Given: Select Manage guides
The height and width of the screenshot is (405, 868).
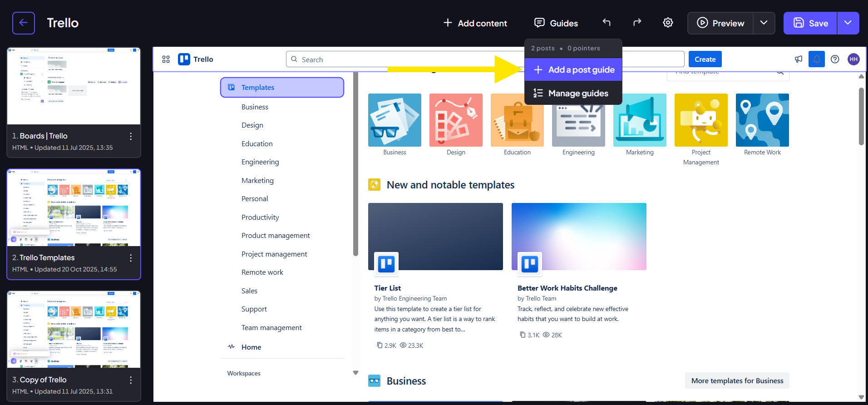Looking at the screenshot, I should tap(573, 93).
